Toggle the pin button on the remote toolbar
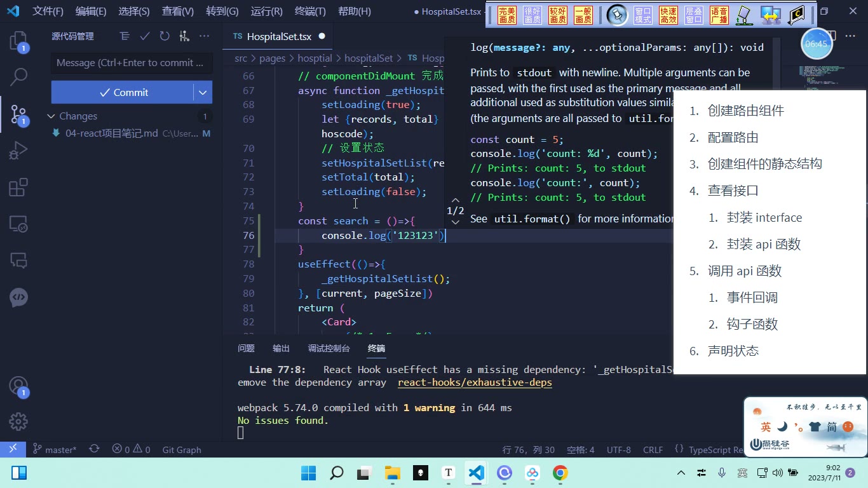The height and width of the screenshot is (488, 868). pyautogui.click(x=616, y=15)
